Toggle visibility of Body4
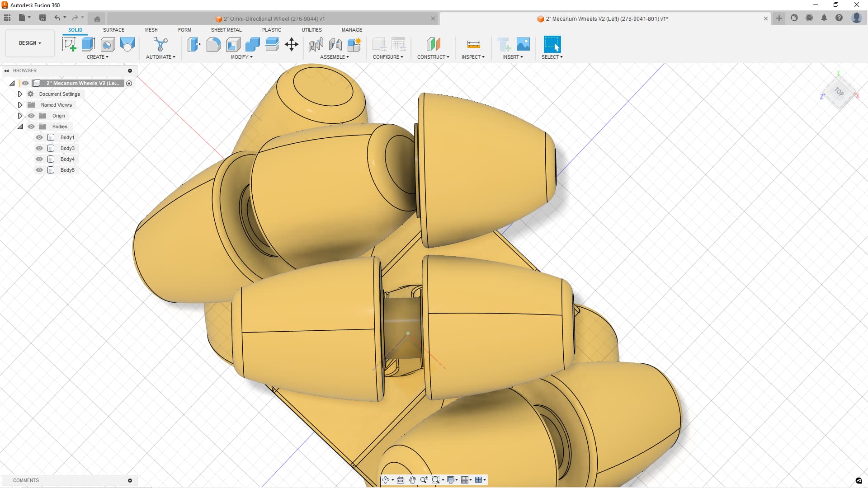Image resolution: width=868 pixels, height=488 pixels. [39, 159]
